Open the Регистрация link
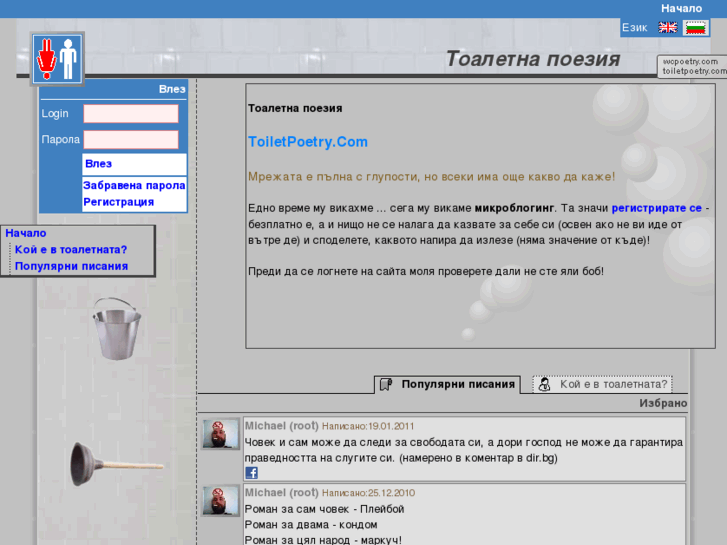 pyautogui.click(x=119, y=202)
